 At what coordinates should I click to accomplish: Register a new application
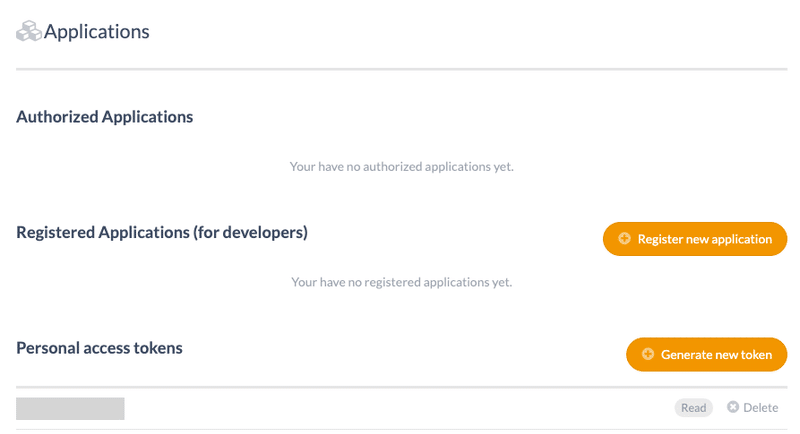pyautogui.click(x=695, y=239)
